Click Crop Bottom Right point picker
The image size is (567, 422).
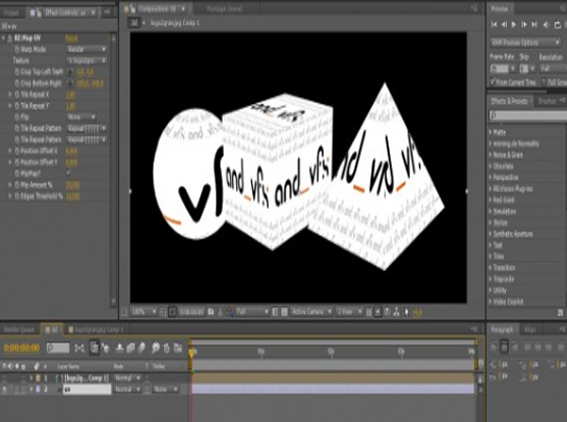71,83
